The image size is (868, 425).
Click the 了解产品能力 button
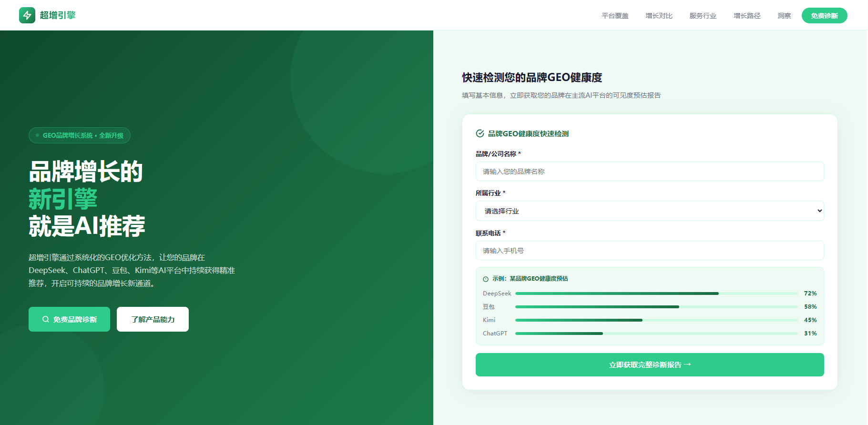[153, 319]
